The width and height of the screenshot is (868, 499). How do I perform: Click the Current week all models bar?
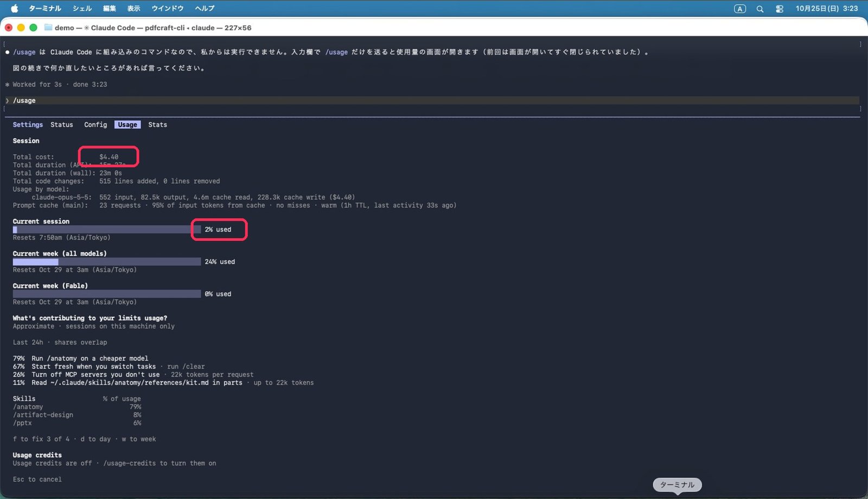(x=107, y=262)
